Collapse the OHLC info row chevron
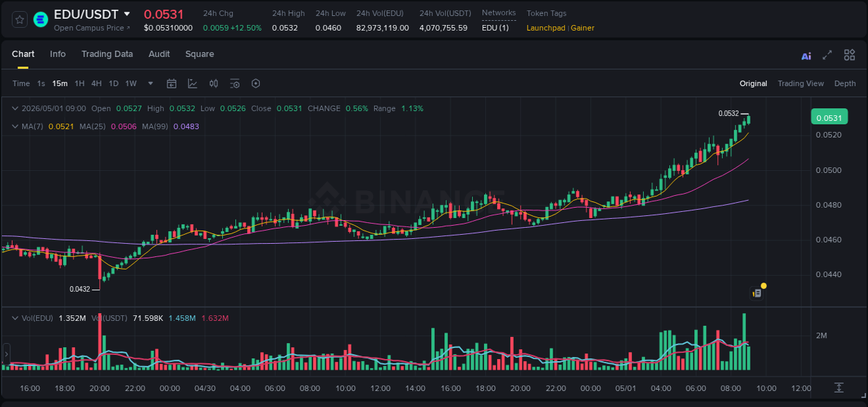 (x=15, y=108)
